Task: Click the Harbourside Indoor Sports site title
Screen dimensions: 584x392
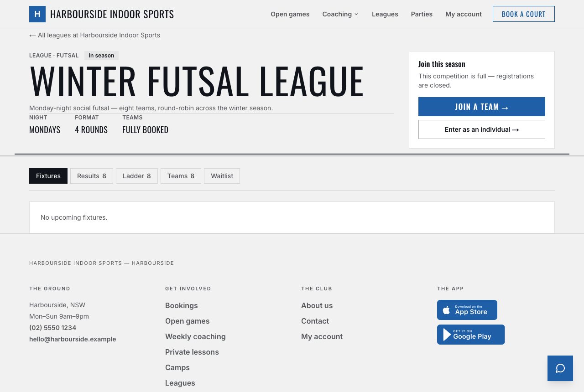Action: click(x=112, y=14)
